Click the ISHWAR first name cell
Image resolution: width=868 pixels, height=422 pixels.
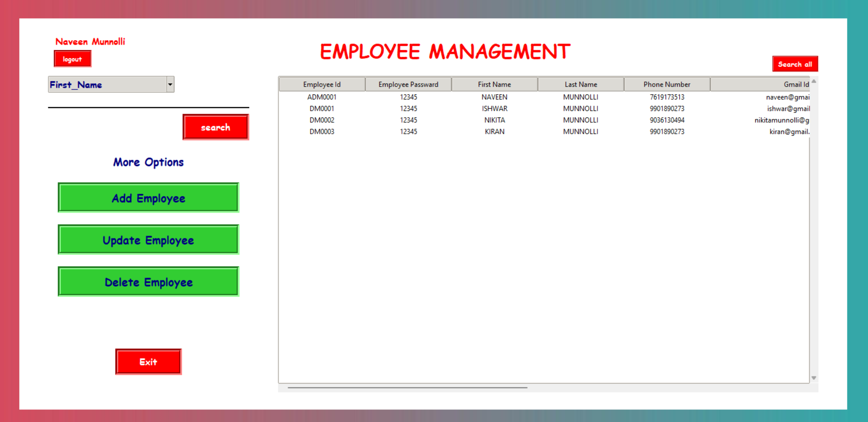point(494,109)
